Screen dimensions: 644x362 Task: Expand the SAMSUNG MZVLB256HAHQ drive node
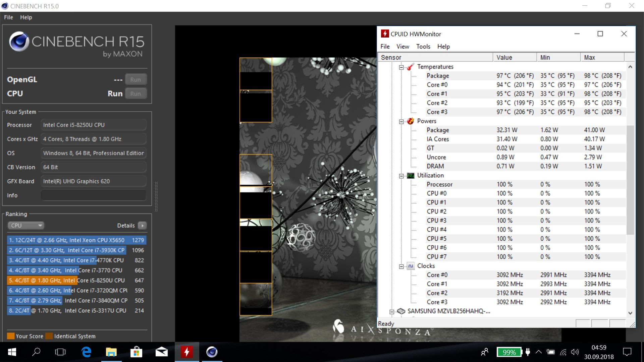pyautogui.click(x=391, y=312)
